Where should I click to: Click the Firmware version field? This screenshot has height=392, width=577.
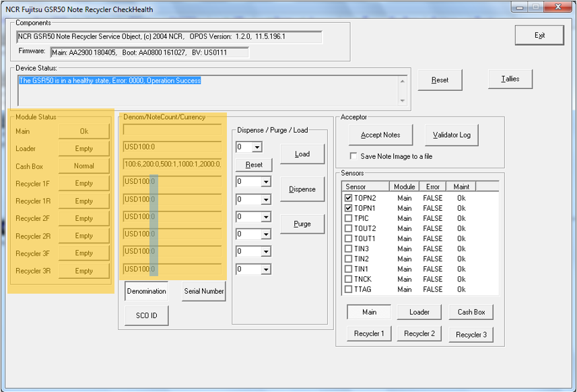click(149, 53)
